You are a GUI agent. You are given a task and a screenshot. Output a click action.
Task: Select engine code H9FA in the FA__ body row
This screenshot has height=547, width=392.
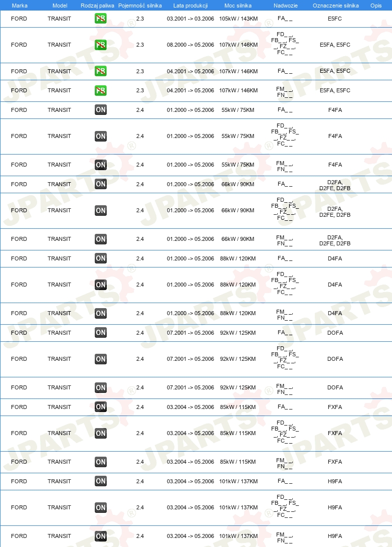click(335, 481)
